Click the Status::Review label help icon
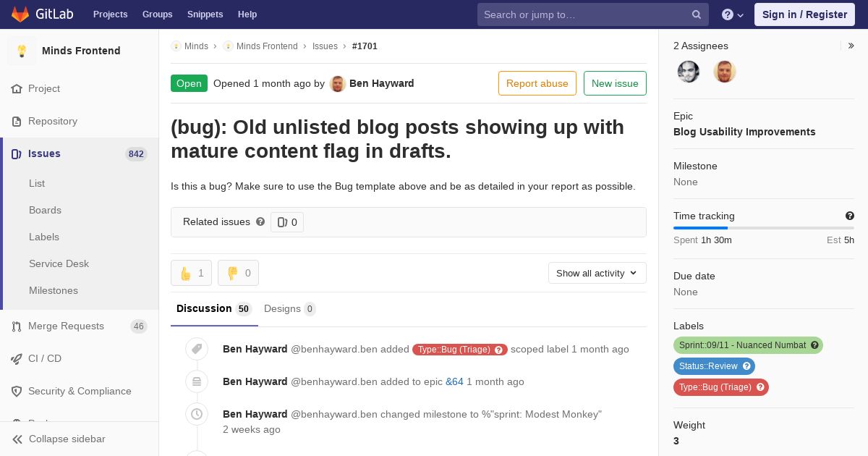This screenshot has width=868, height=456. pyautogui.click(x=746, y=366)
